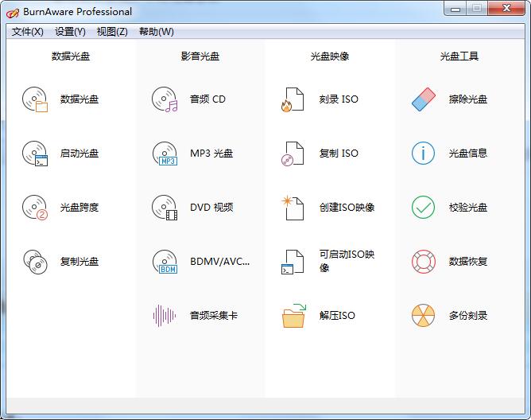
Task: Start the 校验光盘 label
Action: click(468, 208)
